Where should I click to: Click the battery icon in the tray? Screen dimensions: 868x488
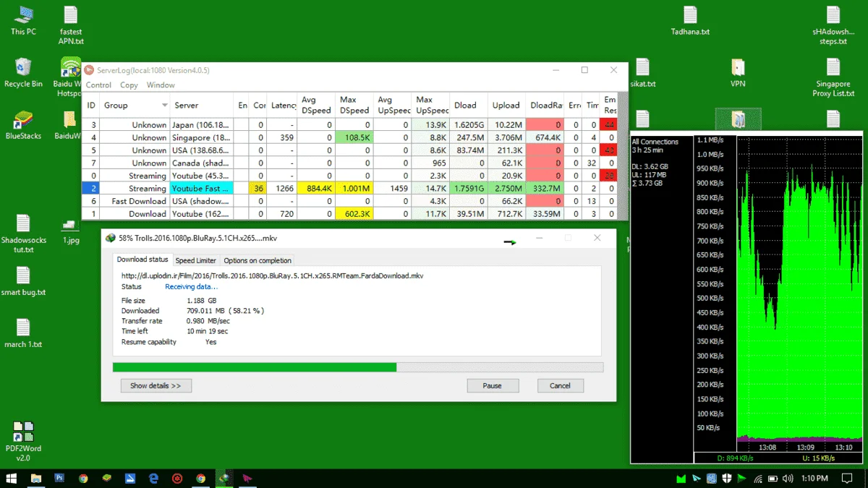pos(773,478)
